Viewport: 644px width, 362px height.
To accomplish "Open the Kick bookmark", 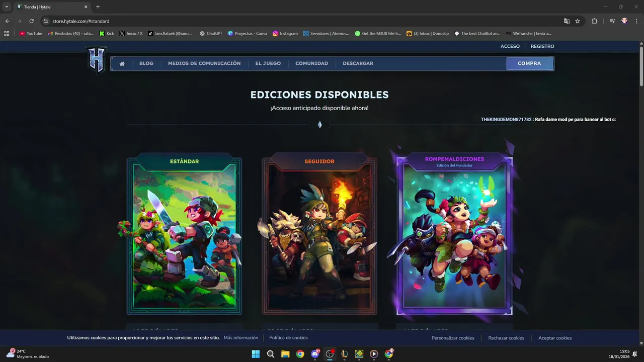I will pos(107,34).
